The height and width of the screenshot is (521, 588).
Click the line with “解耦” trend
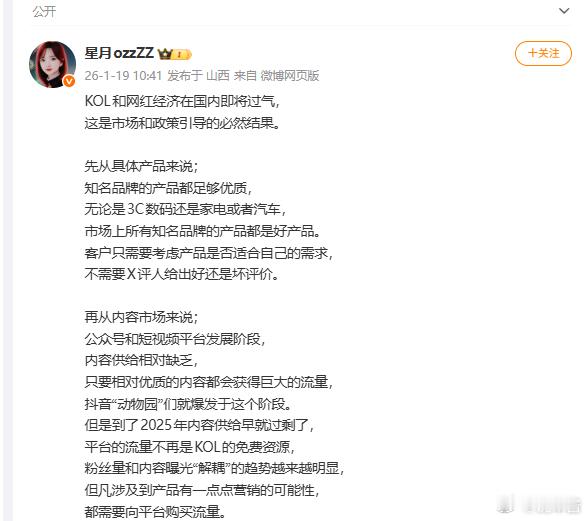(214, 468)
